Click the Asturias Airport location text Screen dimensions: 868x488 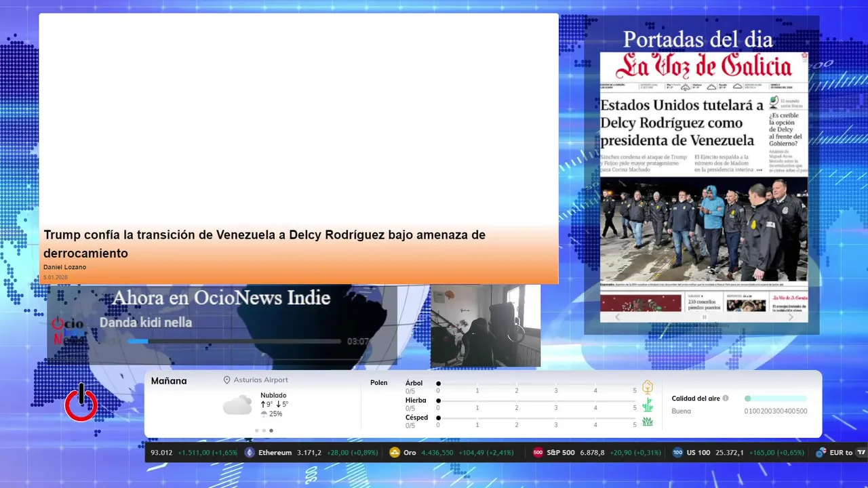260,380
